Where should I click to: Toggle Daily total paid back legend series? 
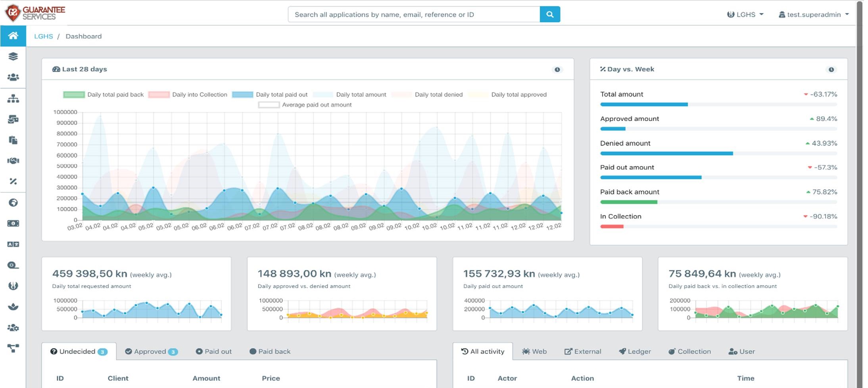pyautogui.click(x=104, y=94)
